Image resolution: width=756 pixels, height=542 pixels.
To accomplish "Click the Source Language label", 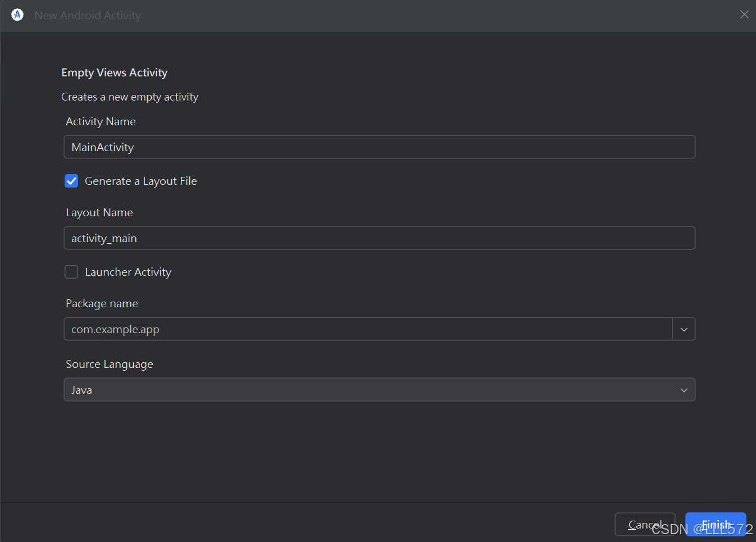I will (x=110, y=364).
